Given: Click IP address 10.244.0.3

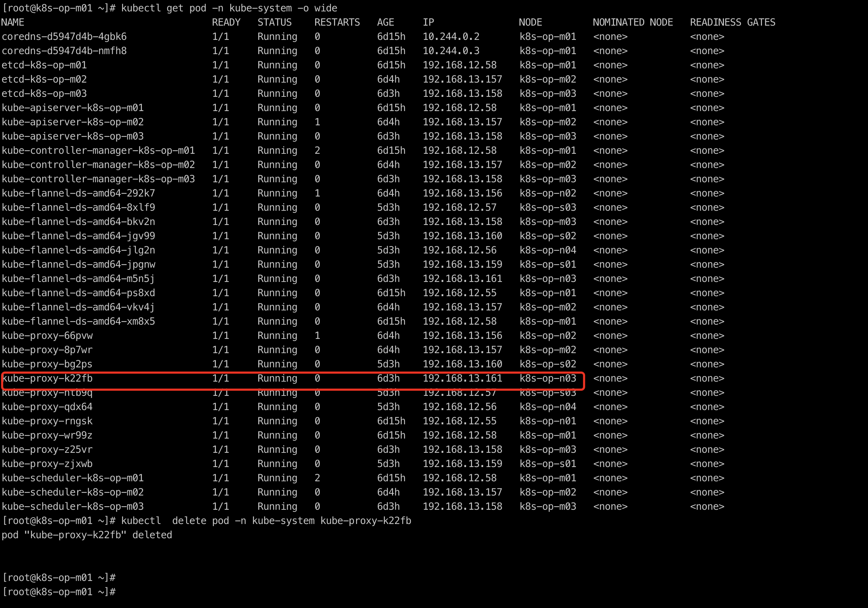Looking at the screenshot, I should click(451, 51).
